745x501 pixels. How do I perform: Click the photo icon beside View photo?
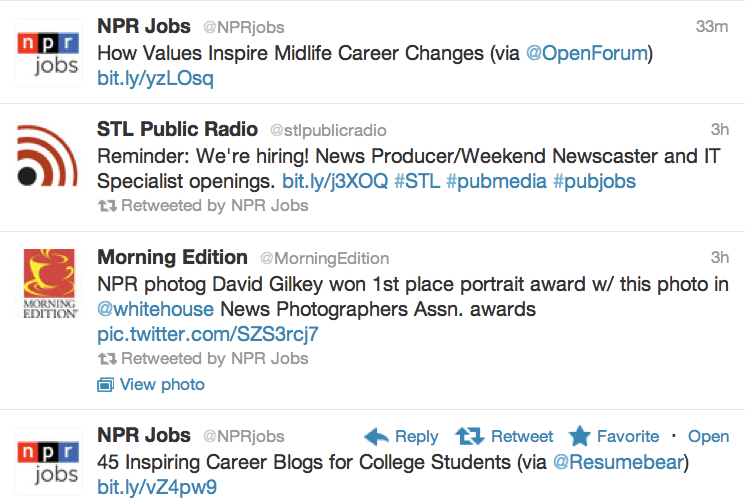[x=105, y=385]
